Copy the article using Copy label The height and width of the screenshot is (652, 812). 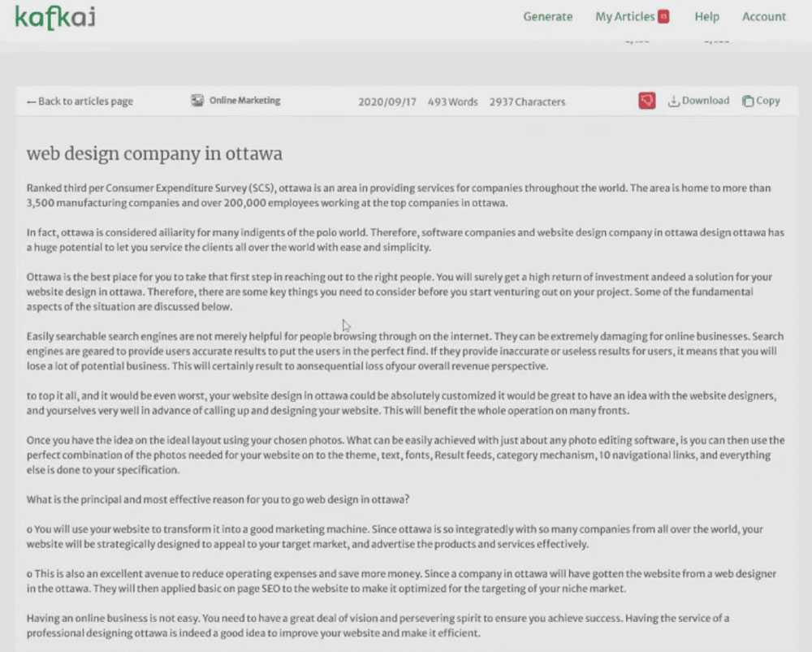pos(768,101)
